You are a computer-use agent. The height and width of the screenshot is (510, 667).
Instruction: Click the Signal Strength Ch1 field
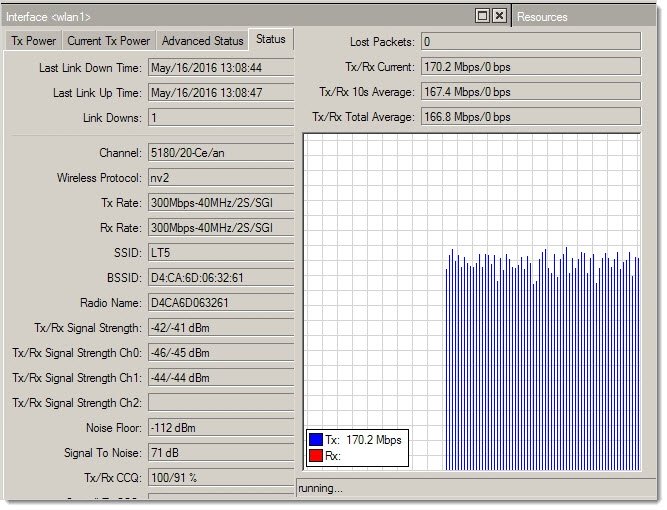[x=221, y=378]
